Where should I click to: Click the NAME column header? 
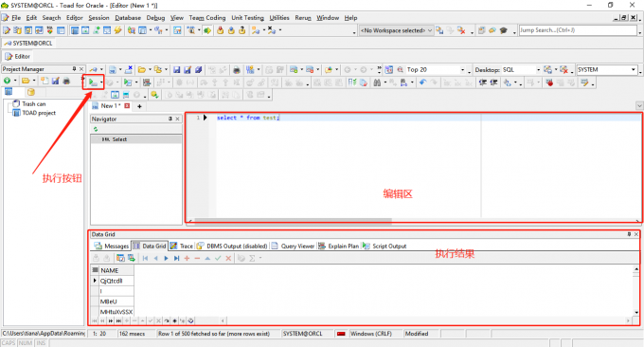(116, 270)
